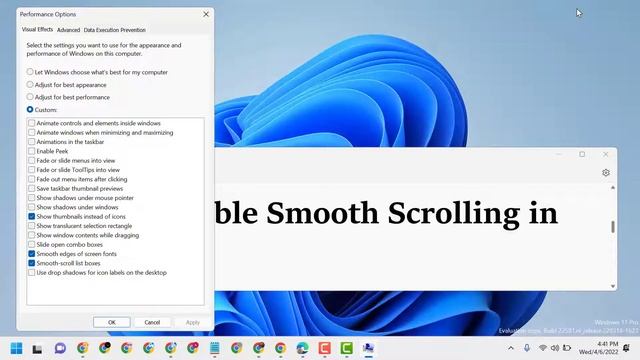
Task: Close the Performance Options dialog
Action: 206,14
